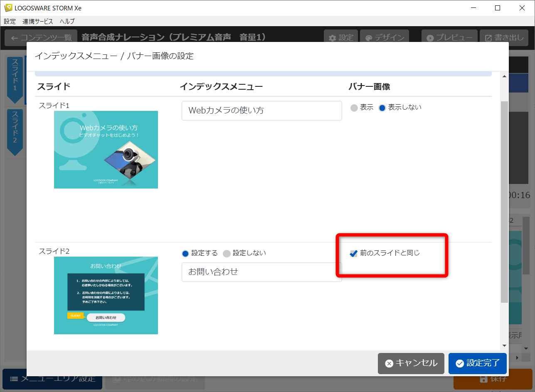This screenshot has height=392, width=535.
Task: Select 表示 radio button for slide 1 banner
Action: click(354, 108)
